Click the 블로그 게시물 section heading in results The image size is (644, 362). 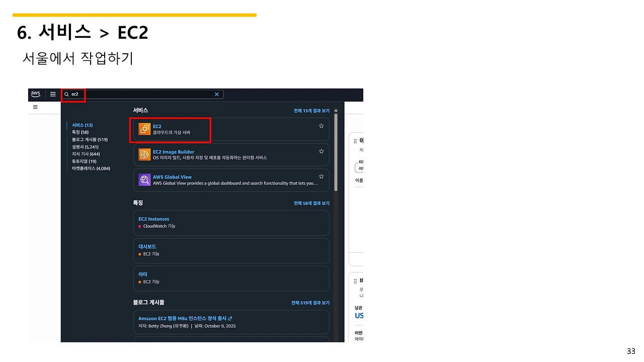[148, 302]
